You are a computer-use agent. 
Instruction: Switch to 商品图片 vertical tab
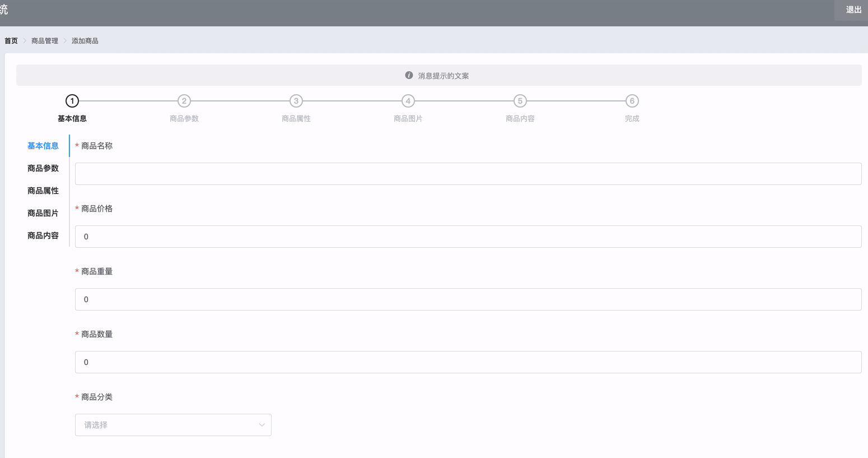[x=43, y=213]
